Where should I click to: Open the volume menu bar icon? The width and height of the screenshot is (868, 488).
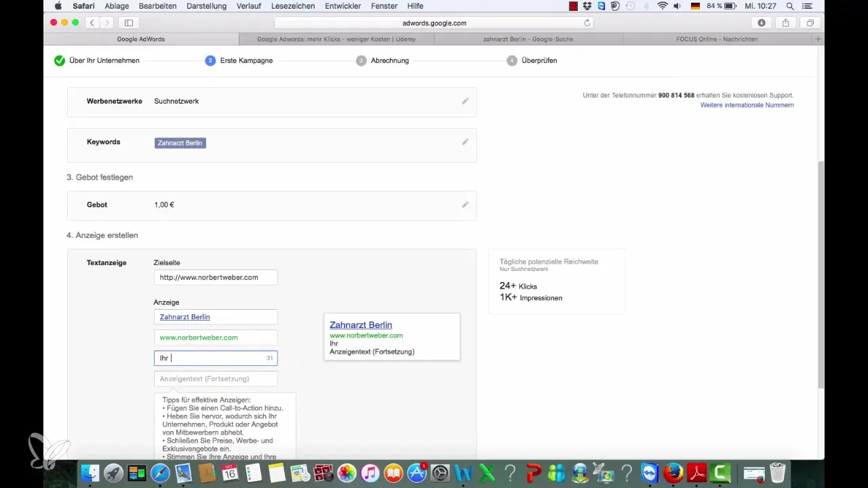[x=678, y=5]
